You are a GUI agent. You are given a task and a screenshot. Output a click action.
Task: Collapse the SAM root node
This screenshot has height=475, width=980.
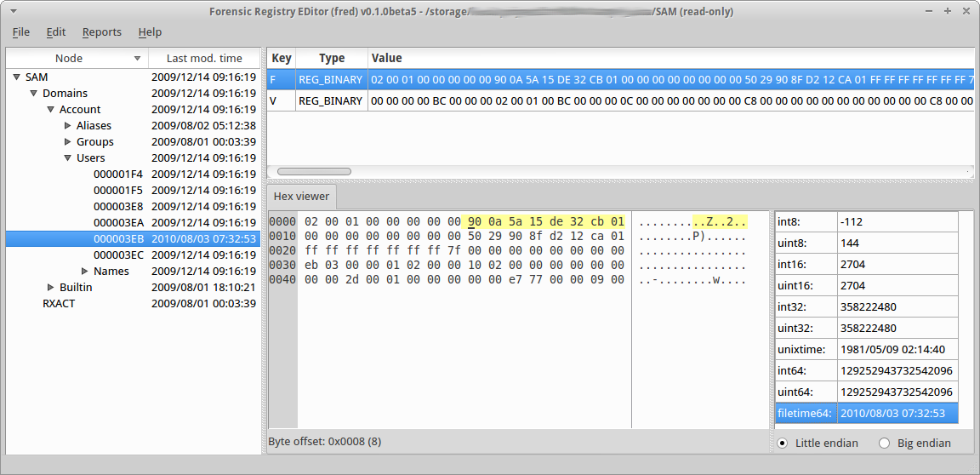click(16, 77)
